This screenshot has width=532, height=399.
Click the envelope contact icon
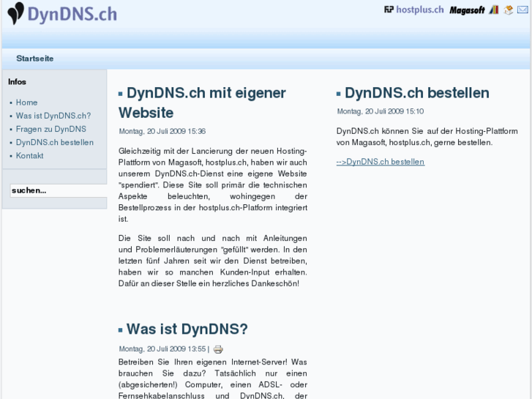522,10
